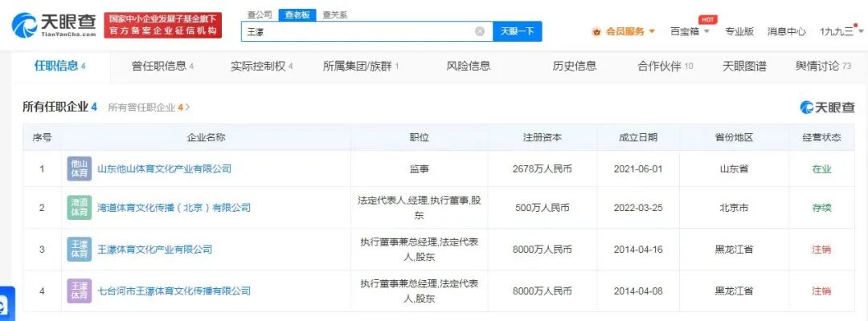
Task: Open the 曾任职信息 tab
Action: pyautogui.click(x=162, y=67)
